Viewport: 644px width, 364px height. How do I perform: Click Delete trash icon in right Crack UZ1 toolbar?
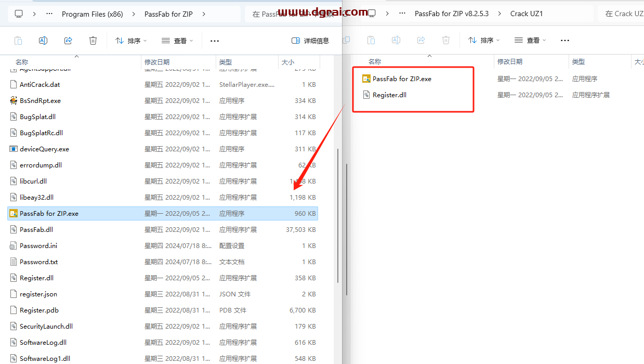(x=446, y=40)
